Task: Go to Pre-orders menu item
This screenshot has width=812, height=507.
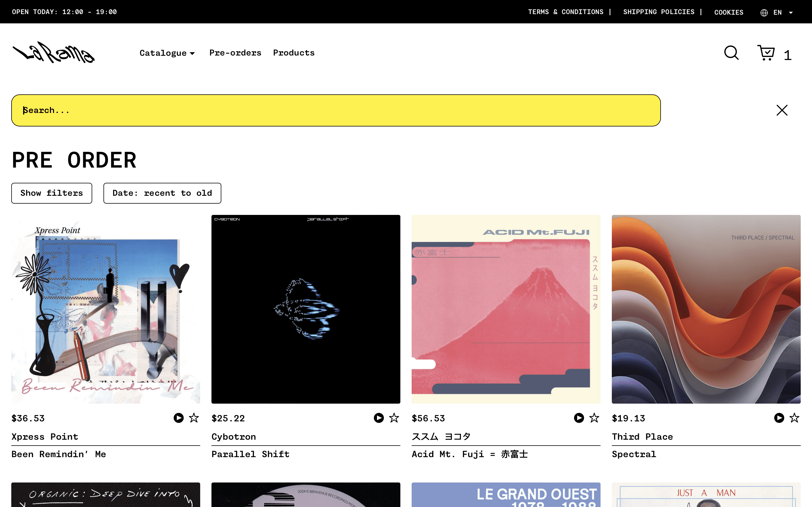Action: (x=235, y=53)
